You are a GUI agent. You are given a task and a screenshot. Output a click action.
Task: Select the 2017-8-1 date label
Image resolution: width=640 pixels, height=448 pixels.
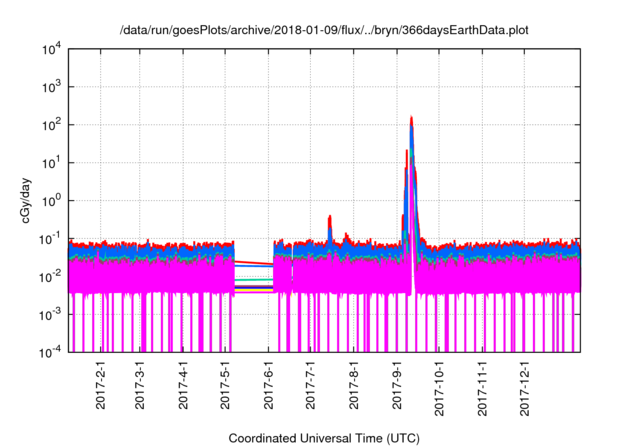point(353,385)
